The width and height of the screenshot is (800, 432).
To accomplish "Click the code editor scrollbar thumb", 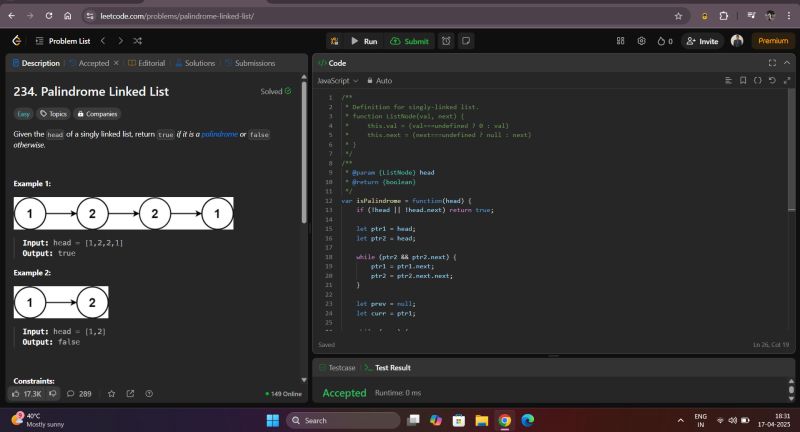I will 791,149.
